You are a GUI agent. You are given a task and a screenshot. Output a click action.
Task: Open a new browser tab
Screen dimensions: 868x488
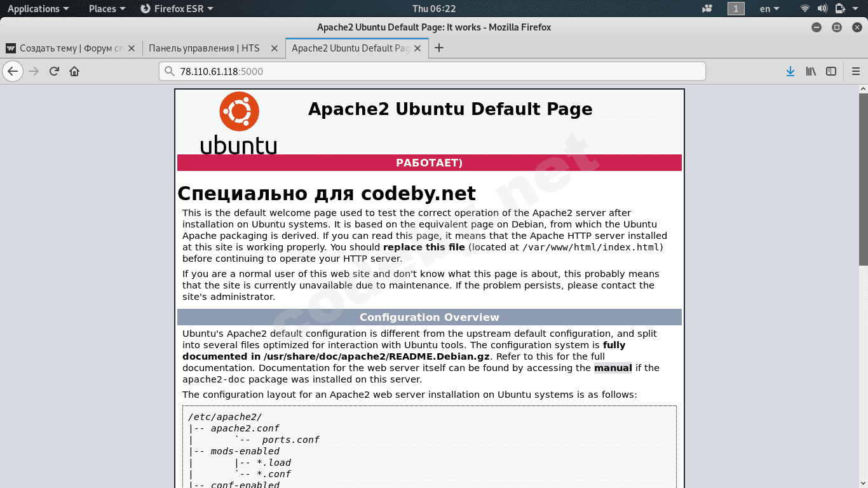(438, 48)
